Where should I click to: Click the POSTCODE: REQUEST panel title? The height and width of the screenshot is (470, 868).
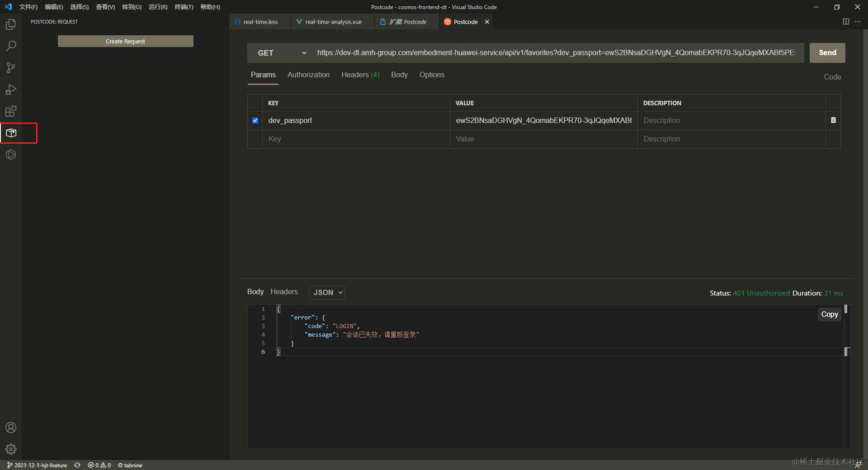click(x=54, y=22)
